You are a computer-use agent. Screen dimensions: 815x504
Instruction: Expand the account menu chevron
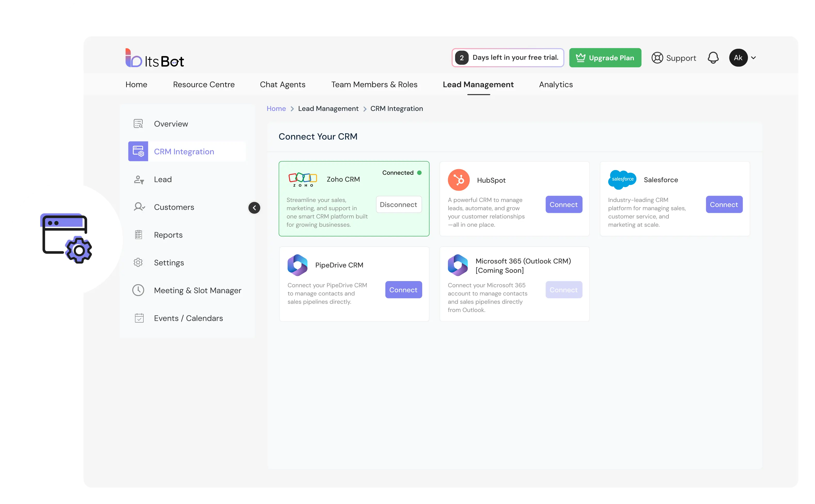click(x=753, y=58)
